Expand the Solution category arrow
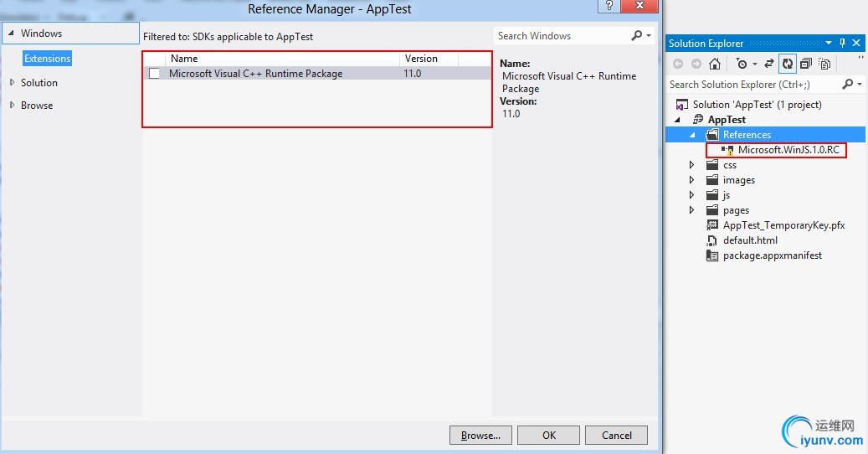 pyautogui.click(x=12, y=82)
